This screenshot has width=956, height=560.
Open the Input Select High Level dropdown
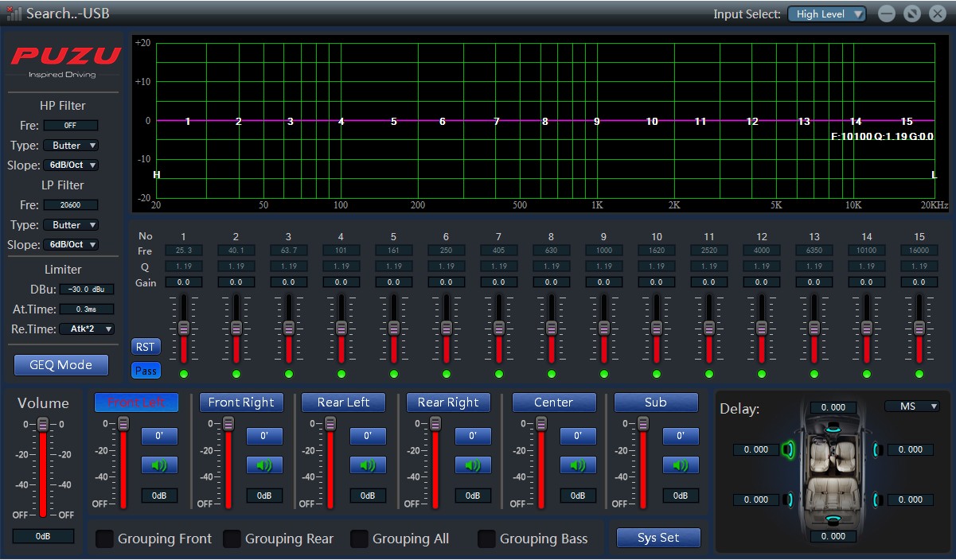click(x=826, y=14)
